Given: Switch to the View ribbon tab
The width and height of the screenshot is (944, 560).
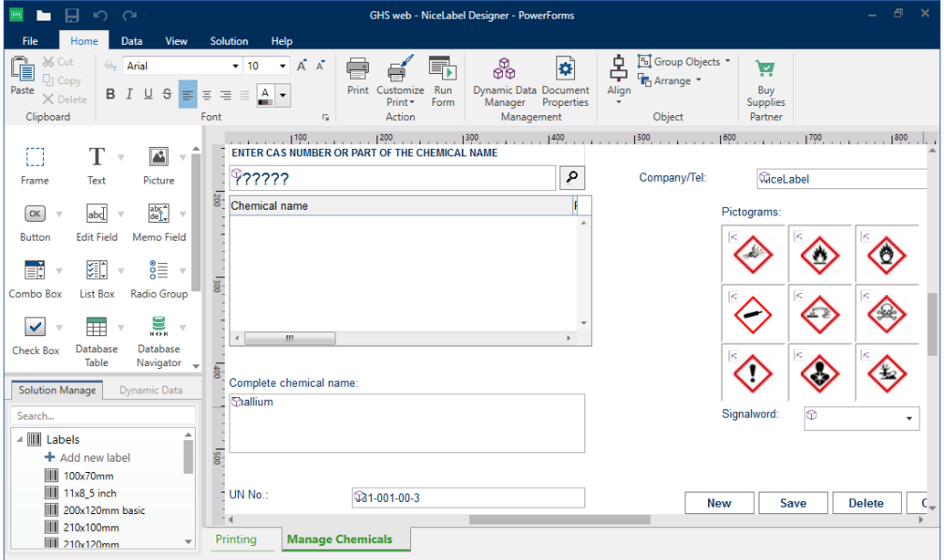Looking at the screenshot, I should coord(176,41).
